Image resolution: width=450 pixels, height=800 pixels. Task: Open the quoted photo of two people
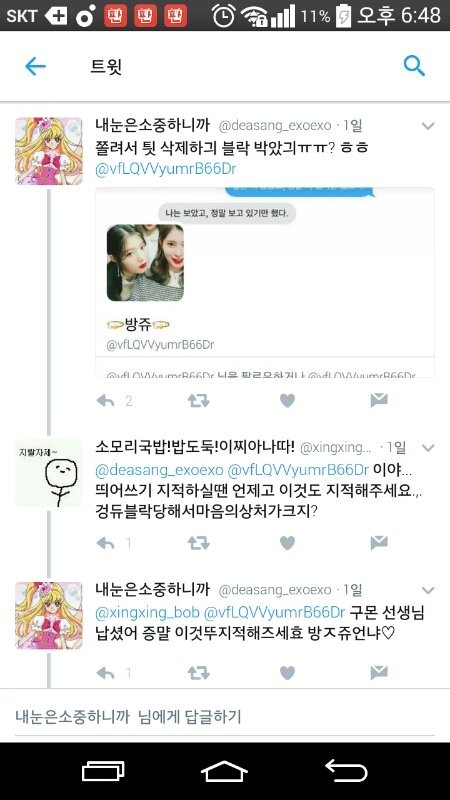(x=145, y=263)
